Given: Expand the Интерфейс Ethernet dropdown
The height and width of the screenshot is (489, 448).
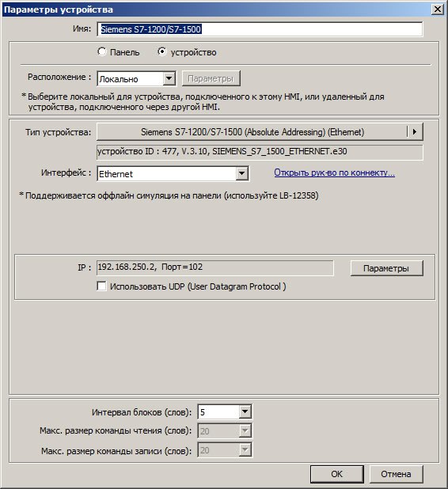Looking at the screenshot, I should coord(242,173).
